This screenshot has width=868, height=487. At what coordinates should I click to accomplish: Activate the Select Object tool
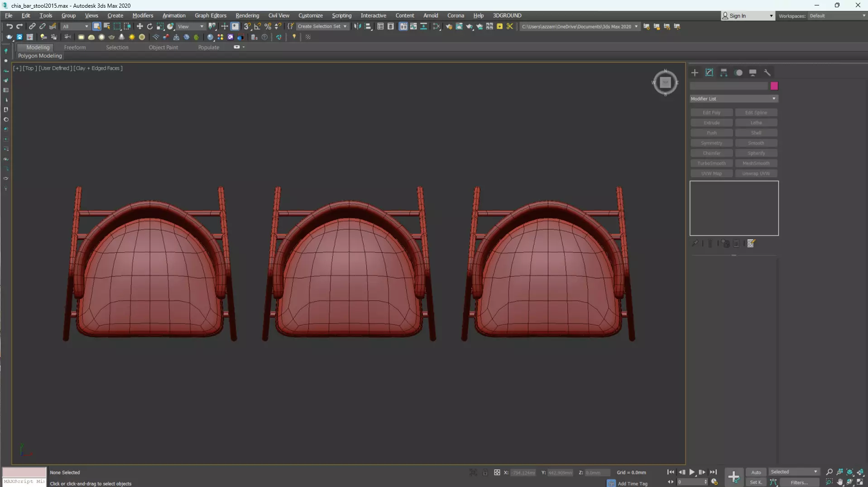tap(96, 26)
